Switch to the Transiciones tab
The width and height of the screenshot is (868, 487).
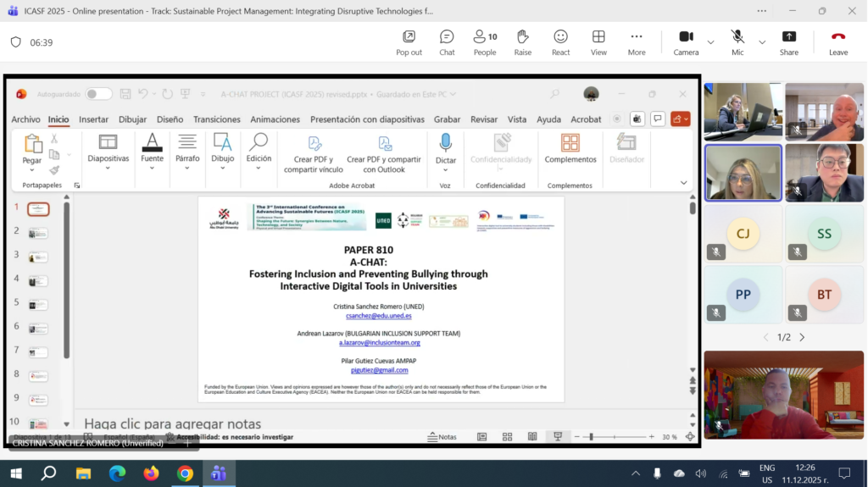click(216, 119)
